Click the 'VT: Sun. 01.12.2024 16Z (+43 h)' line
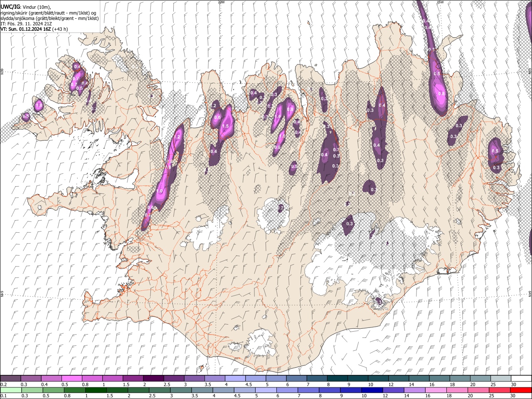The height and width of the screenshot is (399, 532). point(34,29)
